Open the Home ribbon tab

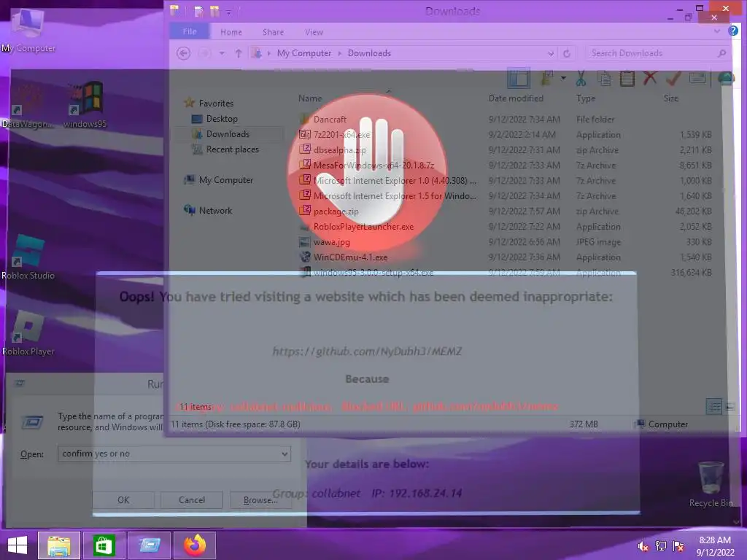(231, 32)
